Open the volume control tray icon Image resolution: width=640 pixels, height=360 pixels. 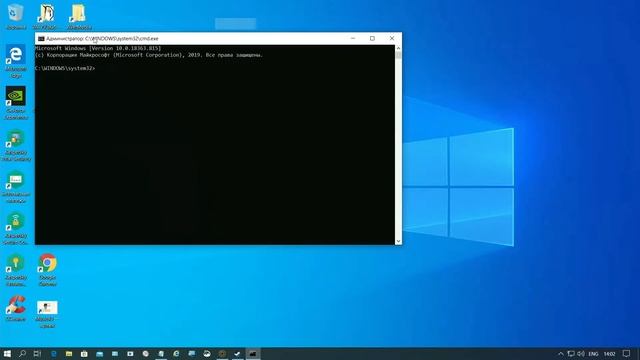click(580, 354)
